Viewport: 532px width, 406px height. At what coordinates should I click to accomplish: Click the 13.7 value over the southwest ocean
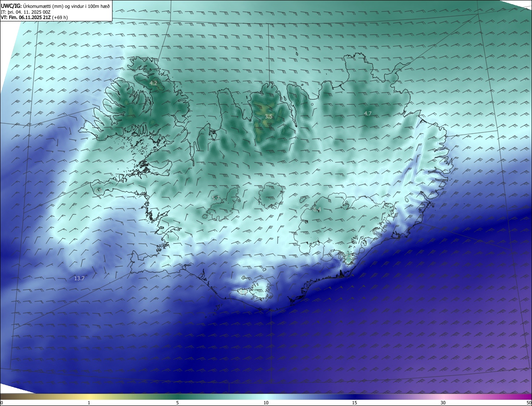click(79, 278)
